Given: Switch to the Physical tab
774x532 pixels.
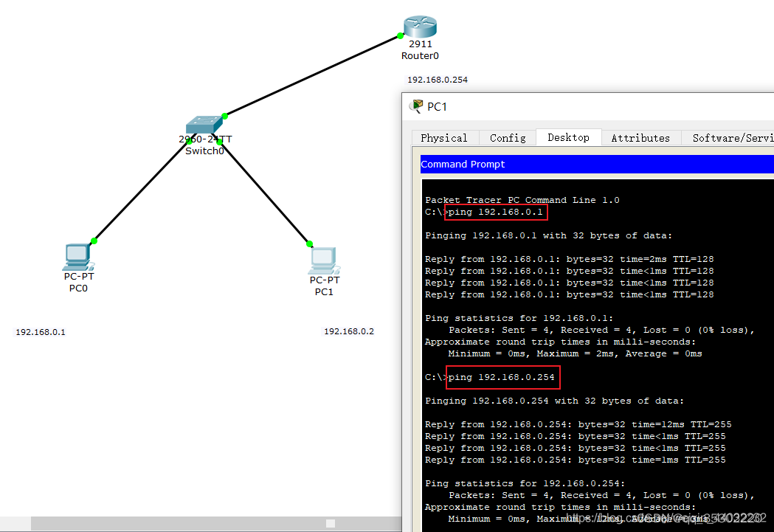Looking at the screenshot, I should tap(443, 138).
